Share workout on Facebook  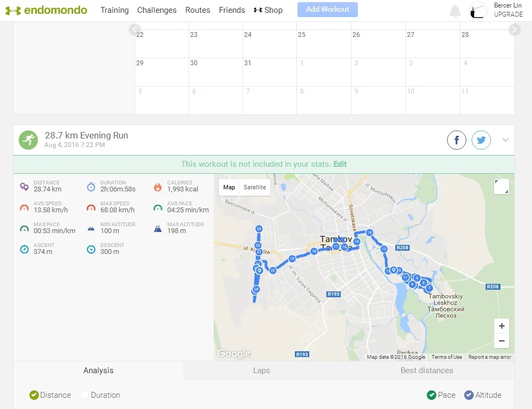(456, 140)
